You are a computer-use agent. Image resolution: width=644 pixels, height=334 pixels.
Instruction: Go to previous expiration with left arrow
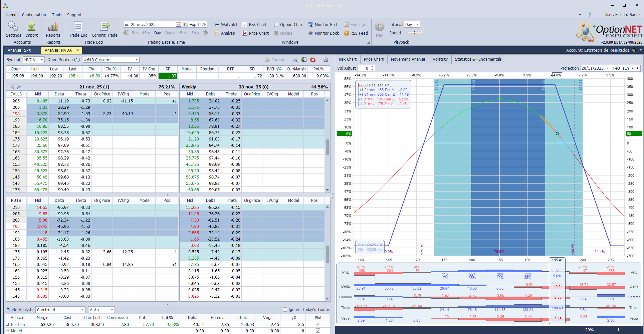click(x=12, y=87)
